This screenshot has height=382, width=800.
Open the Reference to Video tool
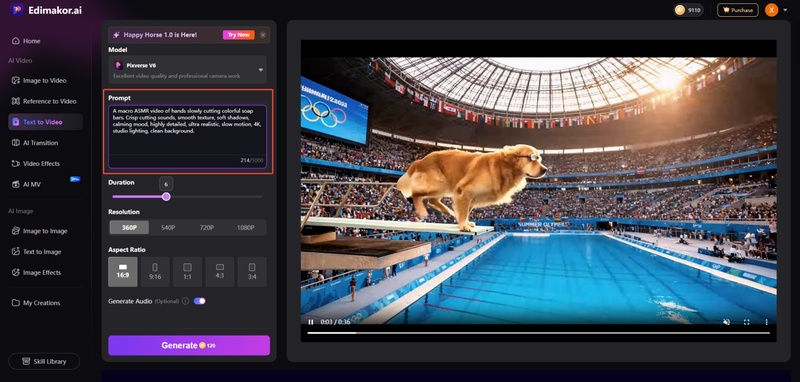(x=45, y=101)
